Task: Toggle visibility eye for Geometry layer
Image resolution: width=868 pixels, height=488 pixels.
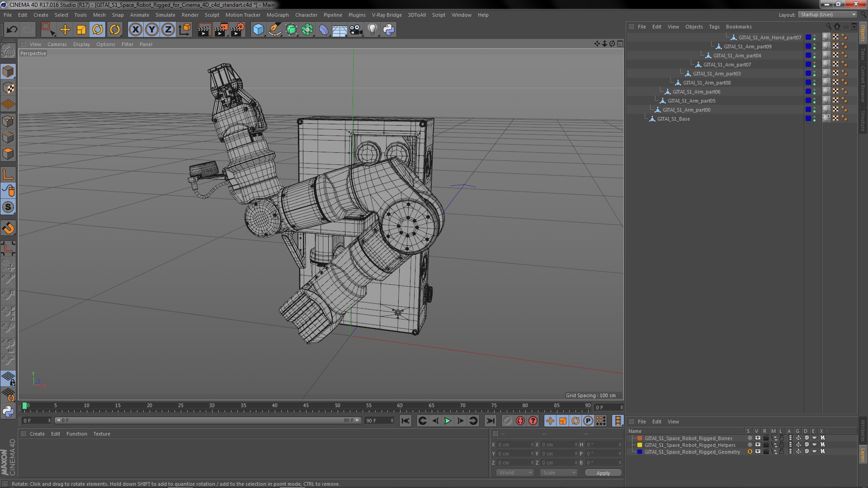Action: coord(758,451)
